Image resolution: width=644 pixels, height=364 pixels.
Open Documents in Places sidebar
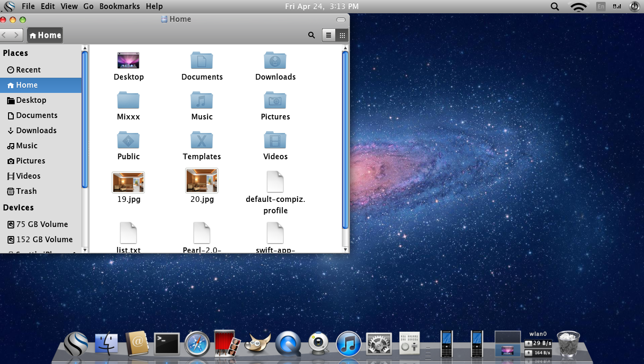(41, 115)
